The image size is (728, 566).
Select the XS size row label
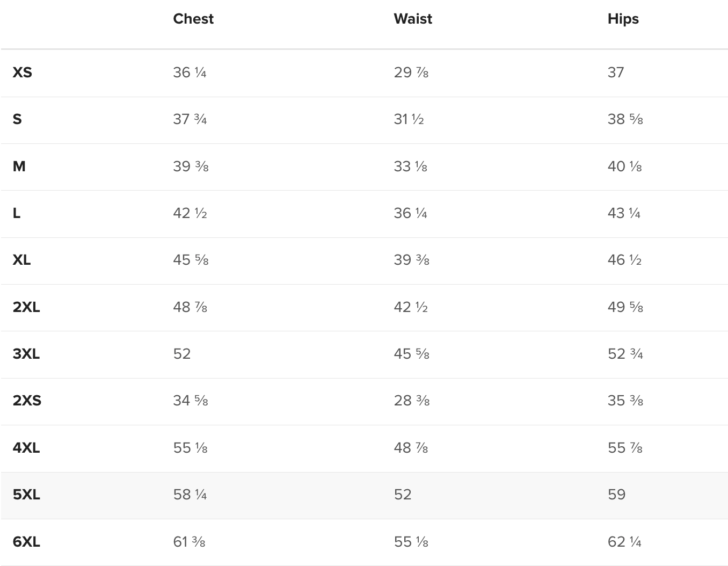click(x=23, y=72)
